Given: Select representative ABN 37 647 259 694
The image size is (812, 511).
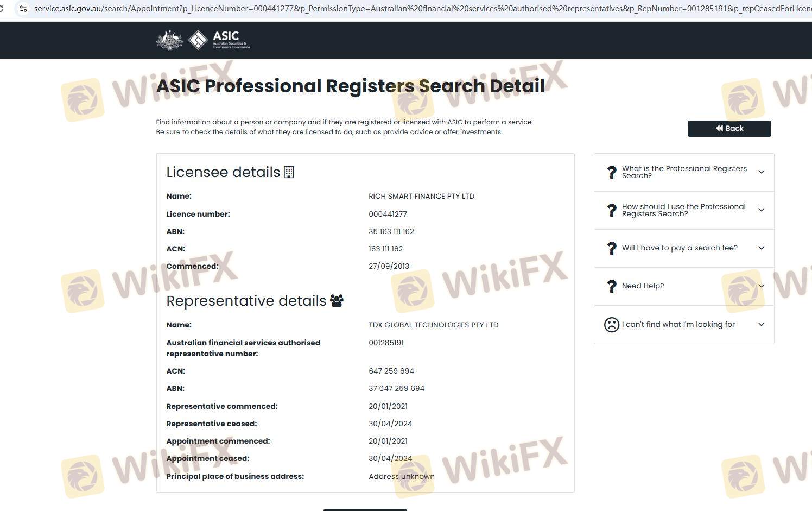Looking at the screenshot, I should pos(396,388).
